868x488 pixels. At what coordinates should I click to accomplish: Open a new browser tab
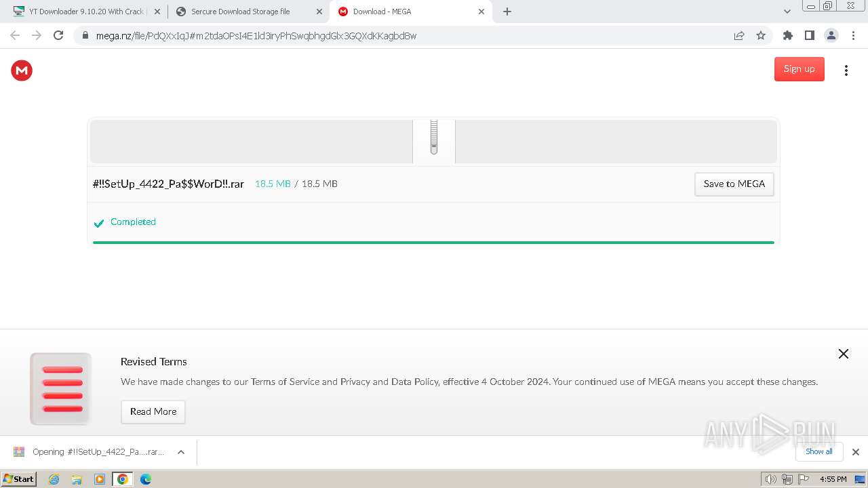tap(507, 12)
